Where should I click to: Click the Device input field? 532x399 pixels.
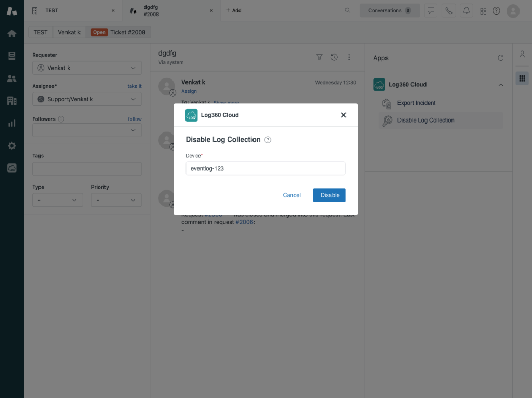[x=265, y=168]
